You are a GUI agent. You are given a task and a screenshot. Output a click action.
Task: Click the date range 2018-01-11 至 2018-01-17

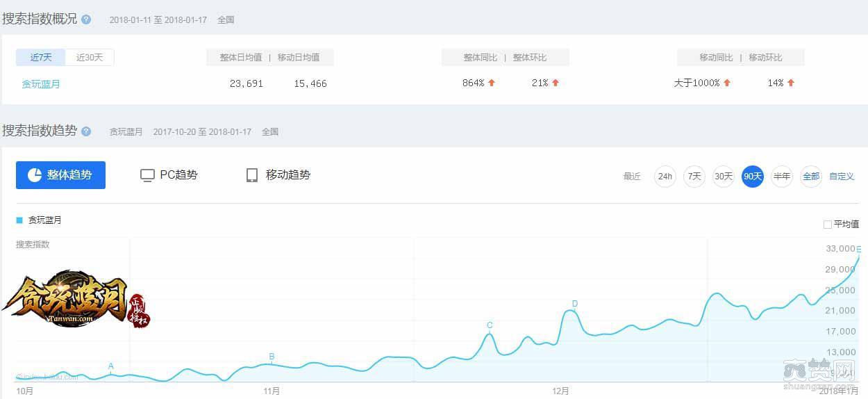[x=158, y=20]
